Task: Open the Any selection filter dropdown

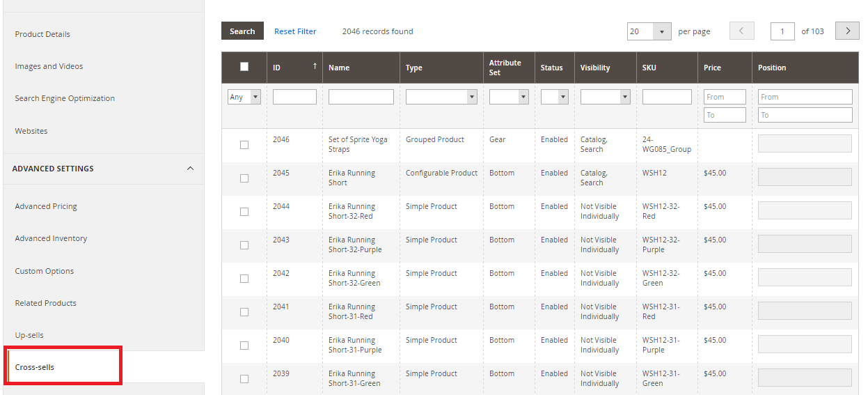Action: pos(244,97)
